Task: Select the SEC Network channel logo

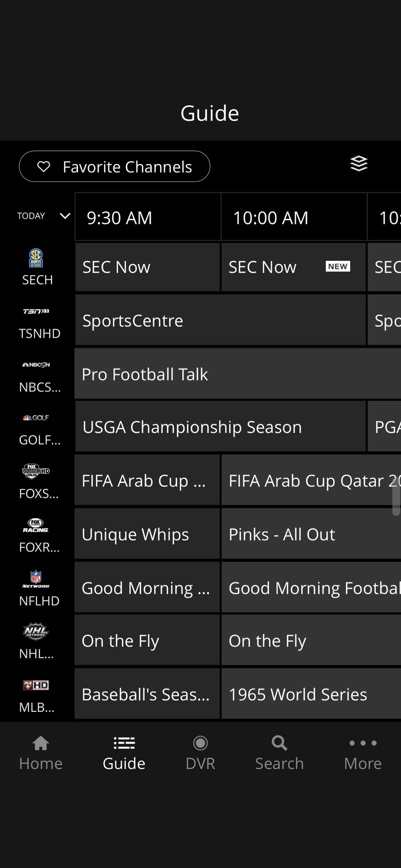Action: pyautogui.click(x=36, y=257)
